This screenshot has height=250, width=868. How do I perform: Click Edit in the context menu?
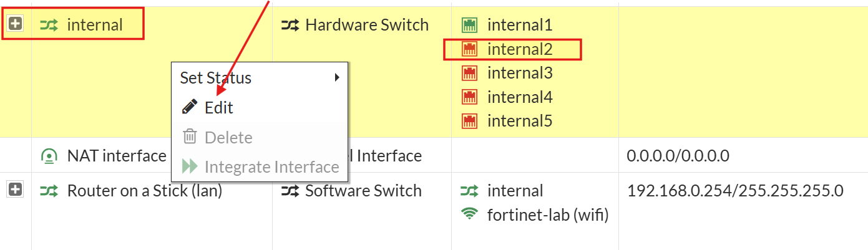pos(218,108)
